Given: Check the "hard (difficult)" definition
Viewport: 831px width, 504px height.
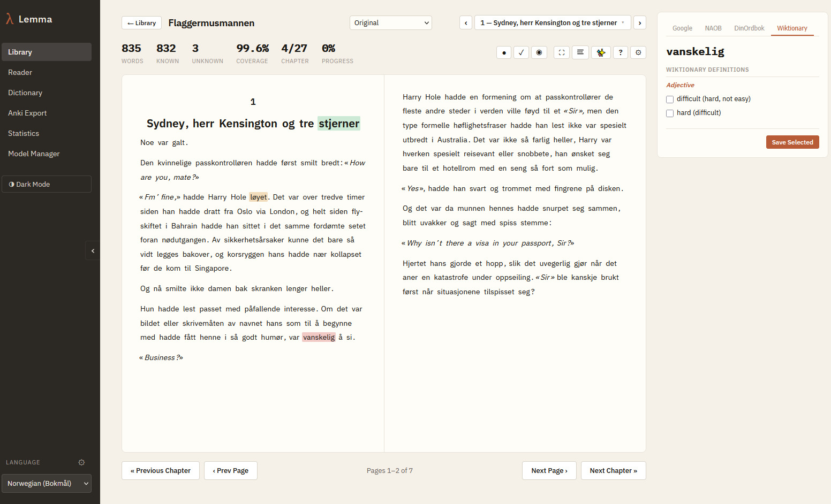Looking at the screenshot, I should tap(670, 113).
